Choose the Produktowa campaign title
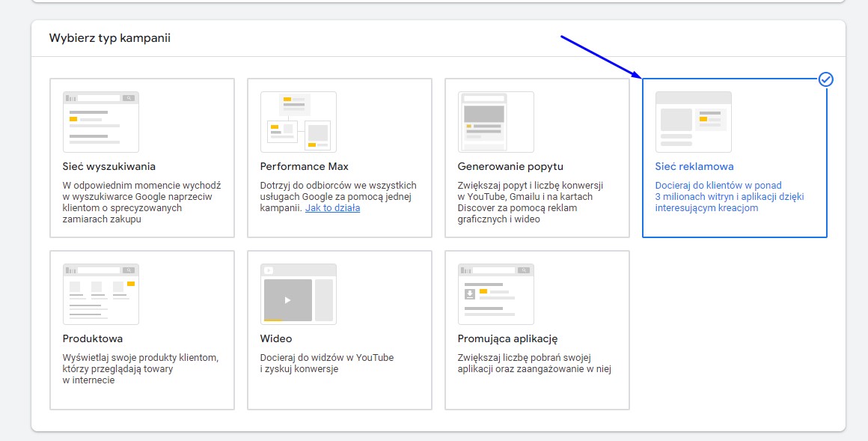The height and width of the screenshot is (441, 868). (93, 338)
